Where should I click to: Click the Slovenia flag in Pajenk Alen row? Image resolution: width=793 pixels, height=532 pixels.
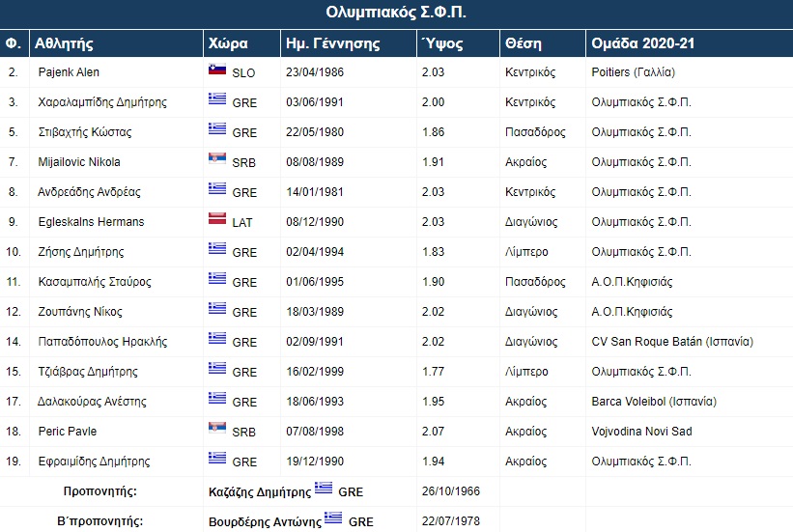tap(217, 70)
